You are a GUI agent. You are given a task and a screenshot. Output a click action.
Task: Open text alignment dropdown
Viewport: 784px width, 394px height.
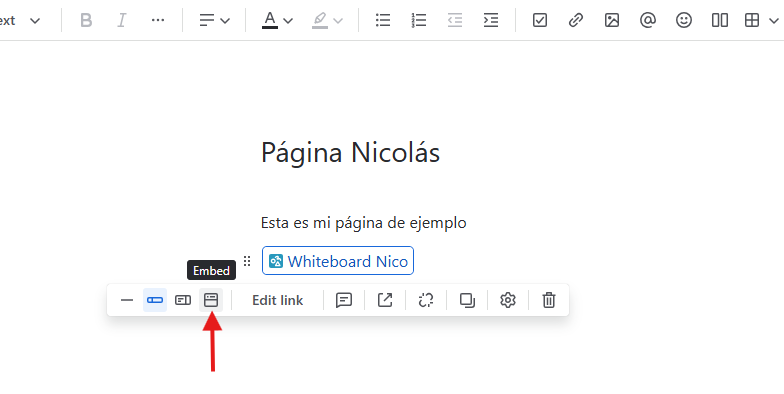(x=214, y=20)
